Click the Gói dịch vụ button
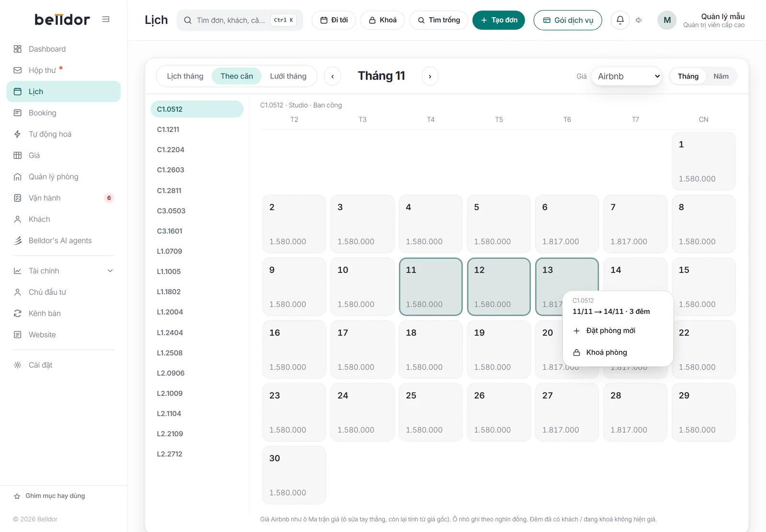Screen dimensions: 766x532 (x=567, y=20)
